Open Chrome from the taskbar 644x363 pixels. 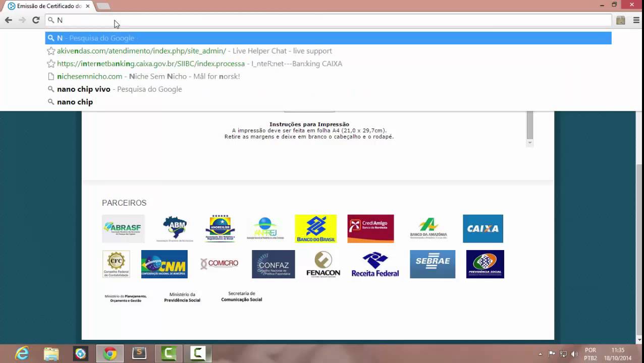(110, 354)
